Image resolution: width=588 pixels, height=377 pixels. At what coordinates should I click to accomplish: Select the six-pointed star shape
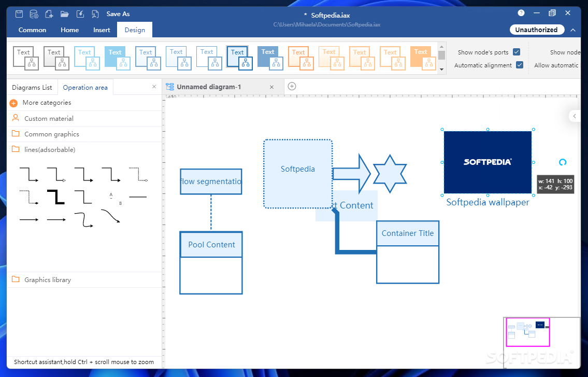390,174
